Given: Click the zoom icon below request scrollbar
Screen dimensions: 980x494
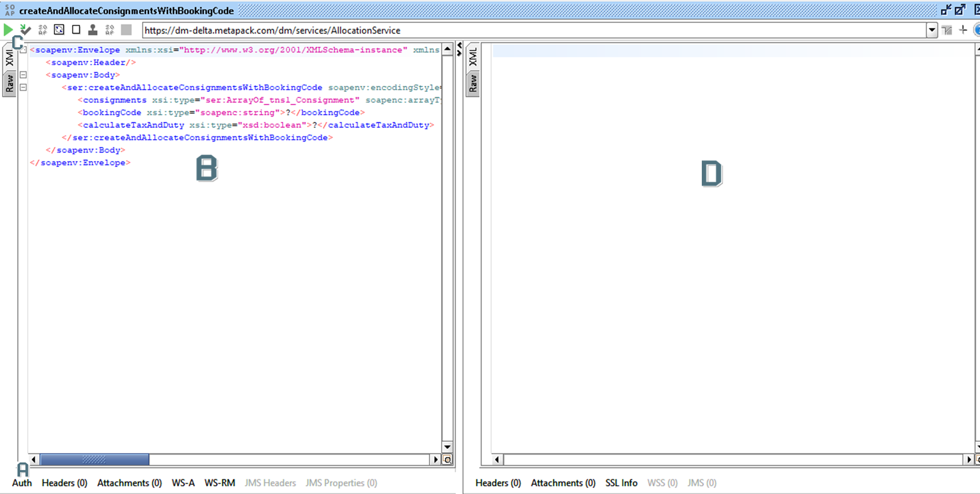Looking at the screenshot, I should [447, 460].
